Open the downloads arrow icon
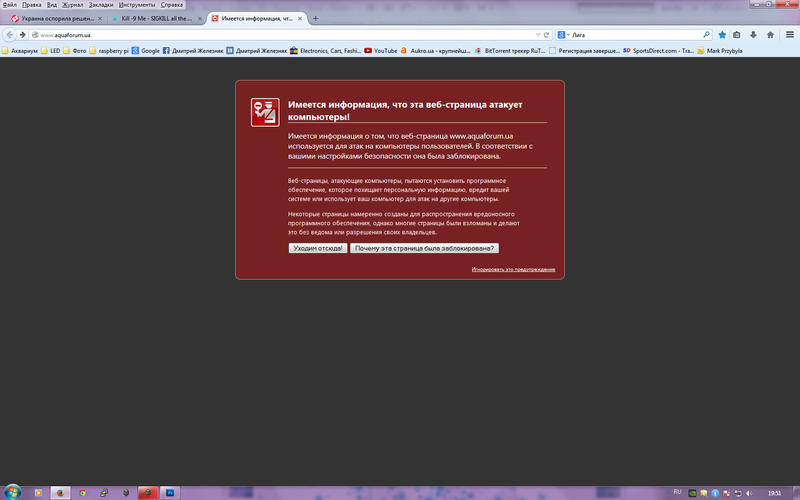The width and height of the screenshot is (800, 500). (x=754, y=34)
